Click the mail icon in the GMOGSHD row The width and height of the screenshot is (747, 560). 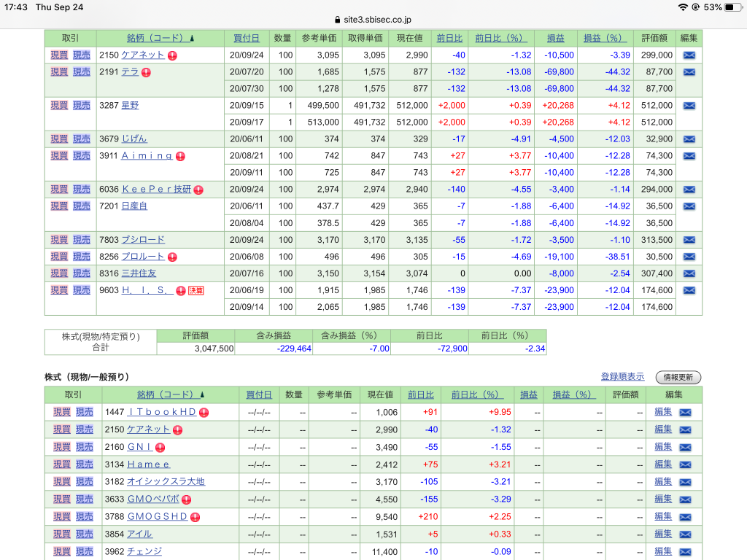[685, 517]
